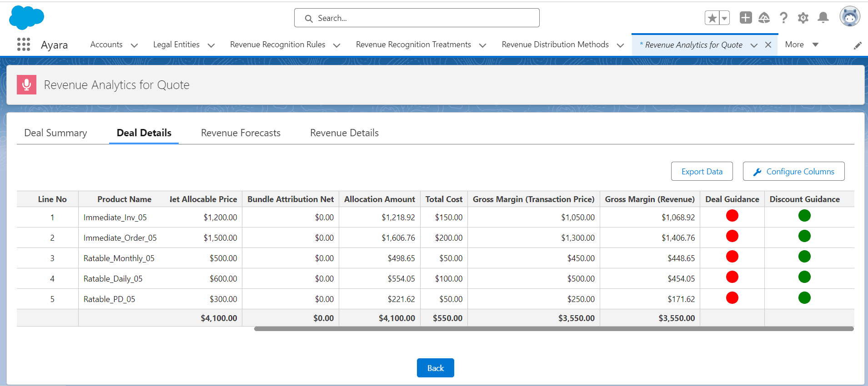
Task: Click the Deal Guidance column header
Action: click(x=732, y=199)
